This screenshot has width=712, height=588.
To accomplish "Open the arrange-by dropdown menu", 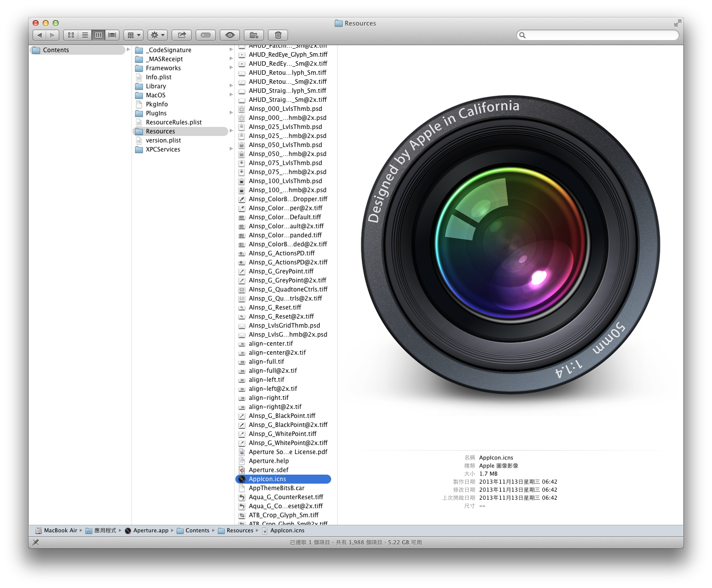I will [x=133, y=35].
